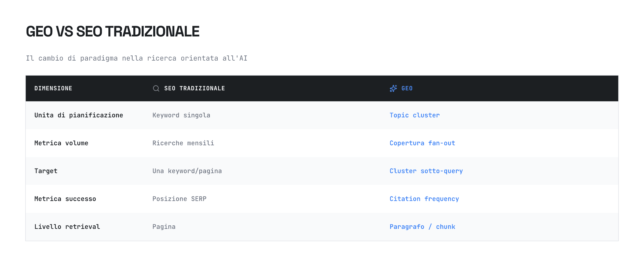Screen dimensions: 644x268
Task: Select the Livello retrieval row label
Action: coord(67,226)
